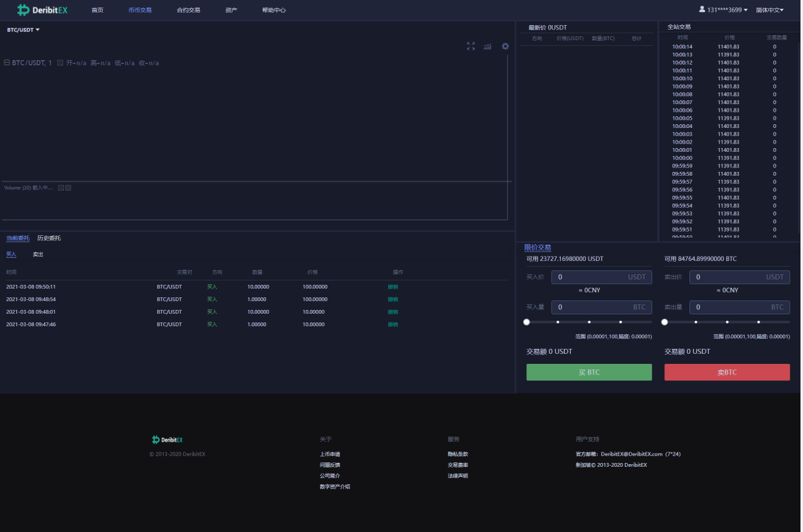Click the 全站交易 panel header

point(679,27)
